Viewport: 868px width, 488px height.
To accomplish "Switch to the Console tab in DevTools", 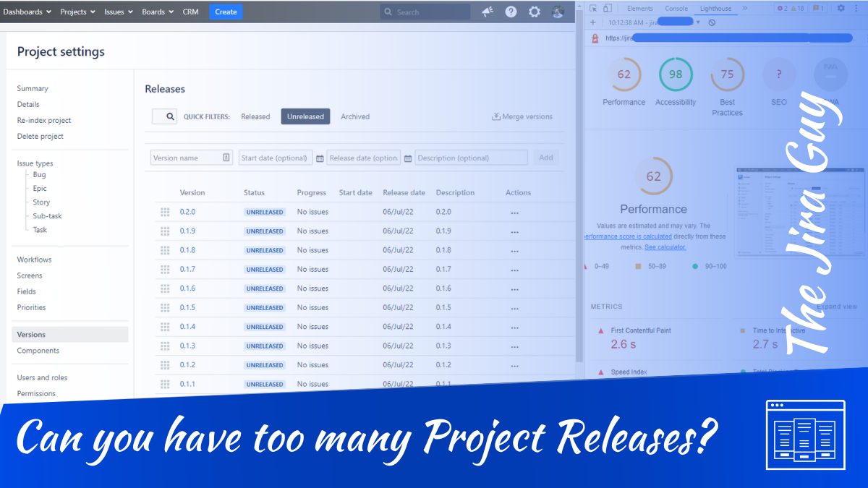I will point(676,9).
